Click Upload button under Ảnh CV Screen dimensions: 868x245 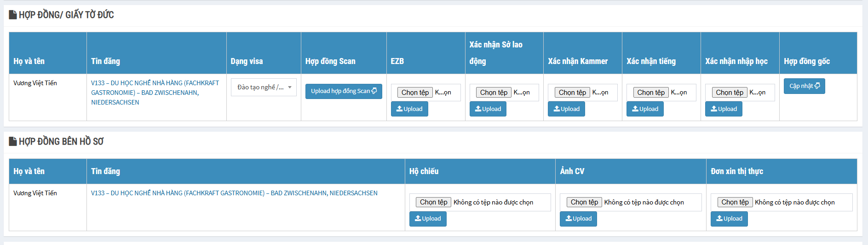(578, 219)
